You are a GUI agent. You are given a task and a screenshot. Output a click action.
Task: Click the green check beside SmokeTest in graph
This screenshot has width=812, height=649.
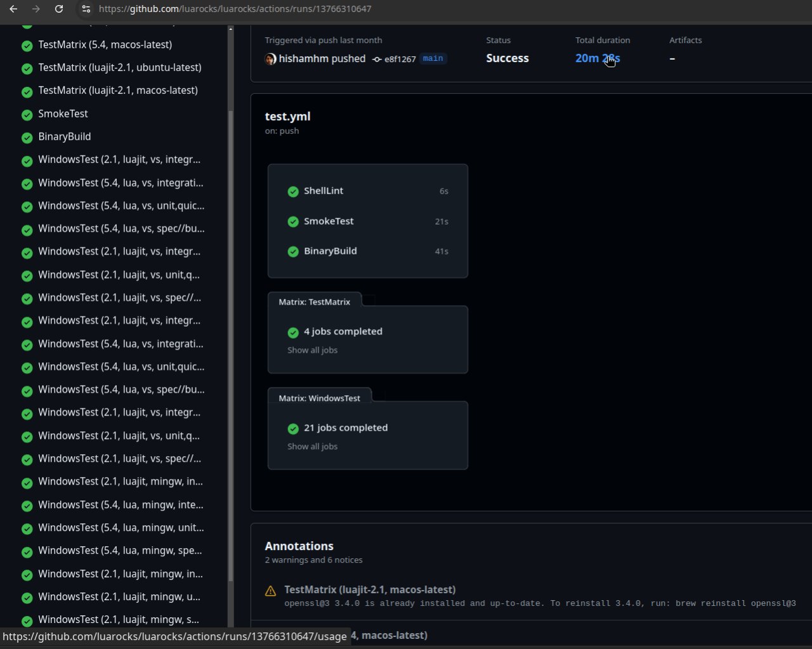(x=293, y=221)
